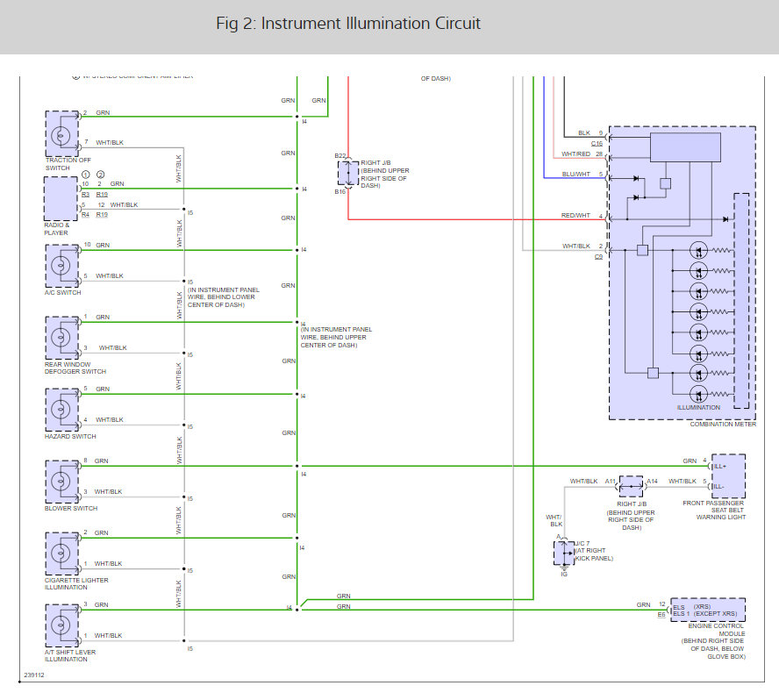
Task: Select the A/C Switch lamp symbol
Action: click(61, 266)
